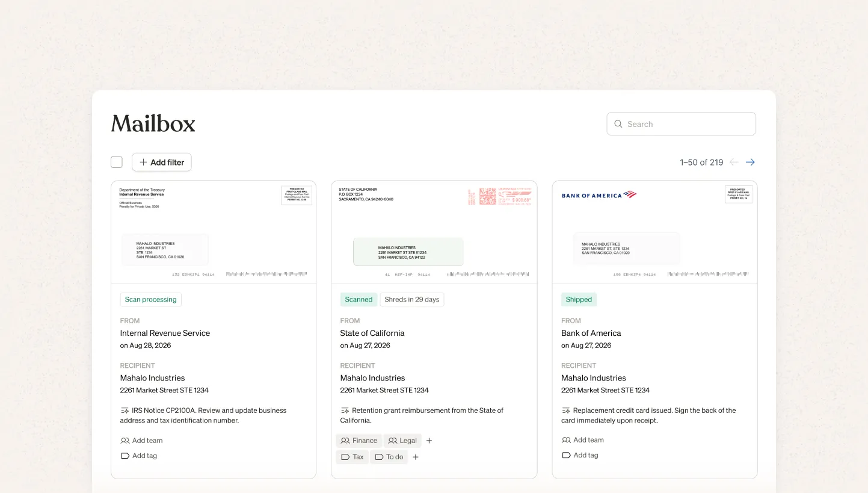Click the tag icon on Bank of America Add tag
The height and width of the screenshot is (493, 868).
tap(567, 455)
